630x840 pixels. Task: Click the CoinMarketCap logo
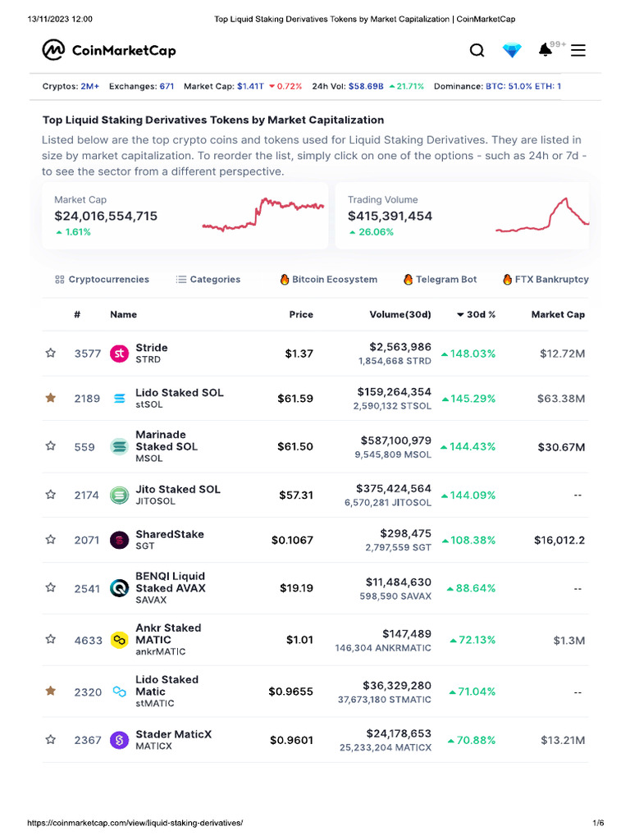pos(109,51)
